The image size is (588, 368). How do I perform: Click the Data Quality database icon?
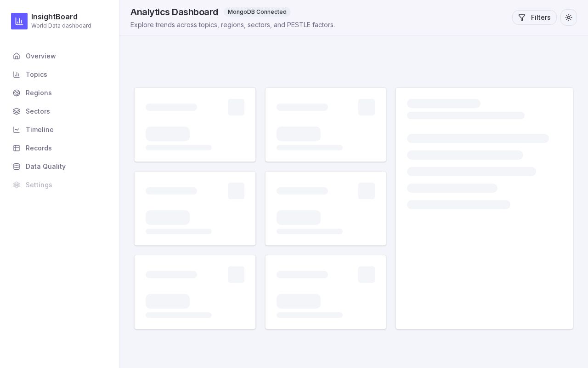click(x=17, y=167)
